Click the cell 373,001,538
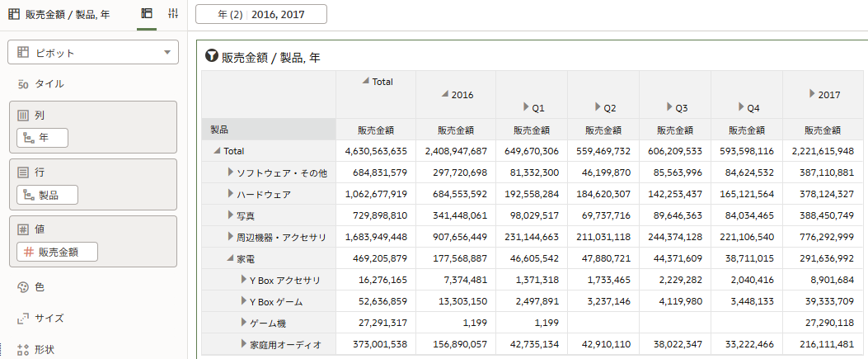868x359 pixels. (376, 344)
